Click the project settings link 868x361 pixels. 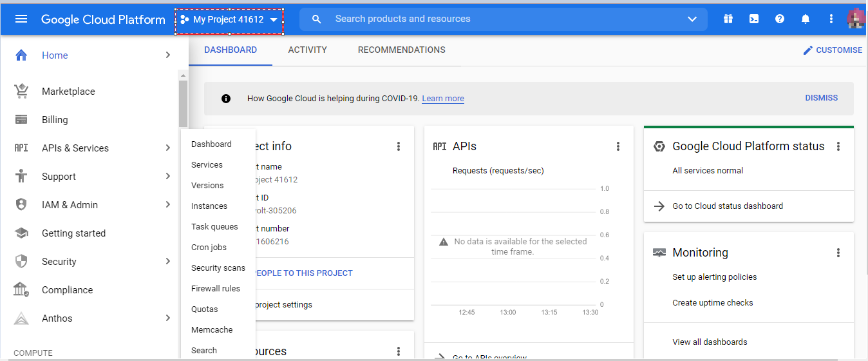283,305
